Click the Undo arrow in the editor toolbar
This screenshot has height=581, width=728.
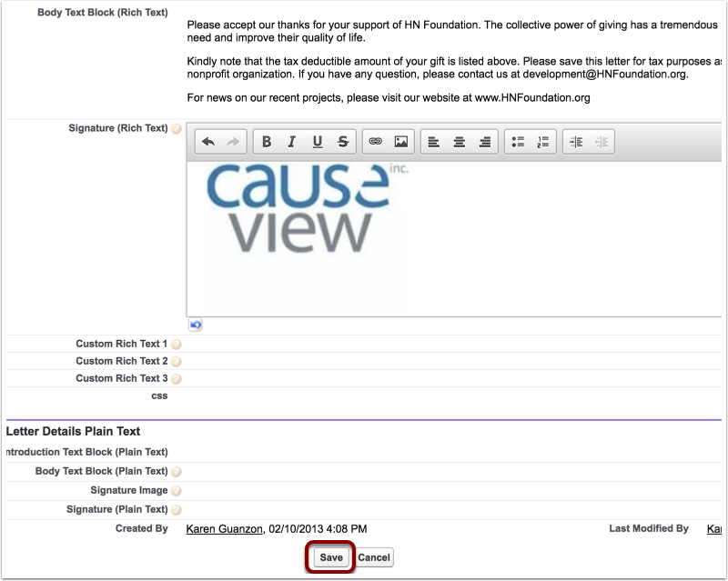click(208, 142)
